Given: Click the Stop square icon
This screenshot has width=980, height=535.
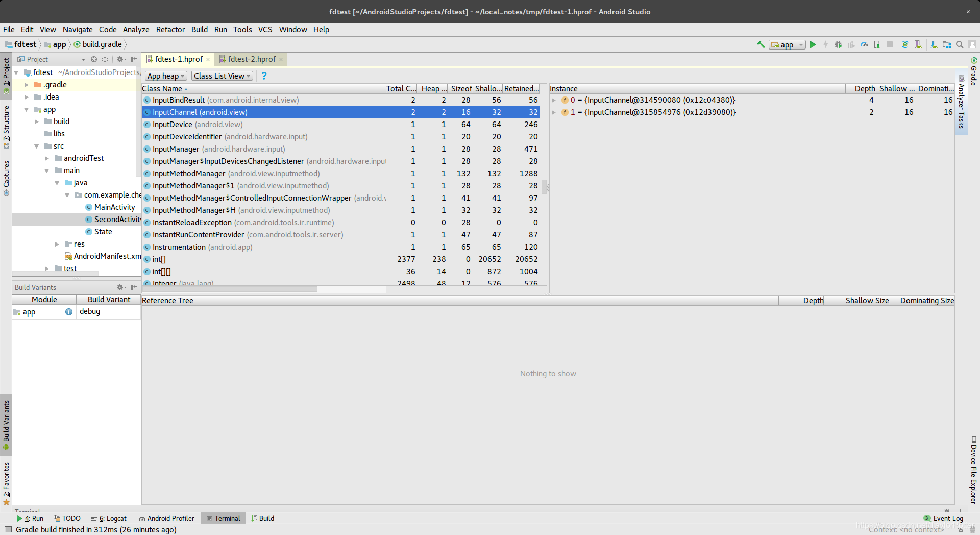Looking at the screenshot, I should (890, 44).
